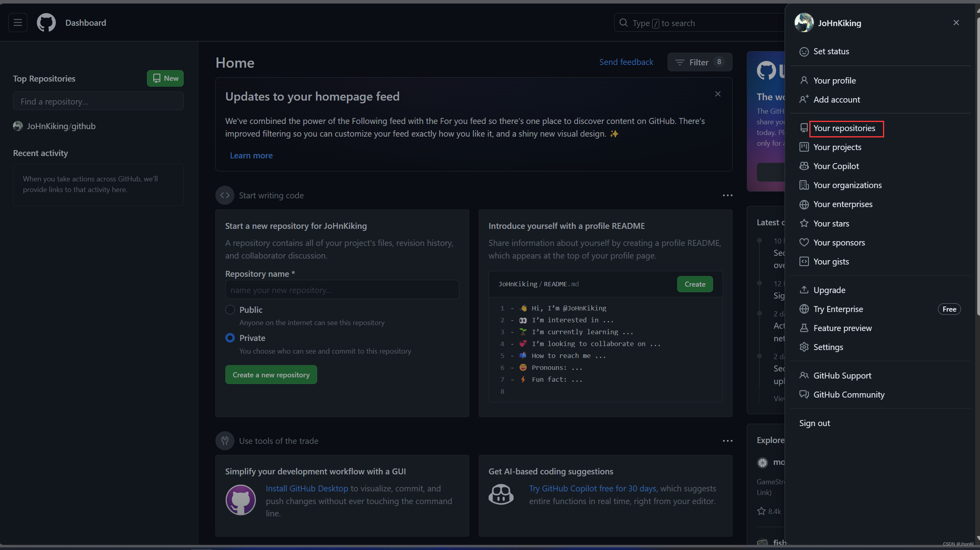The height and width of the screenshot is (550, 980).
Task: Click the Set status smiley icon
Action: [x=804, y=51]
